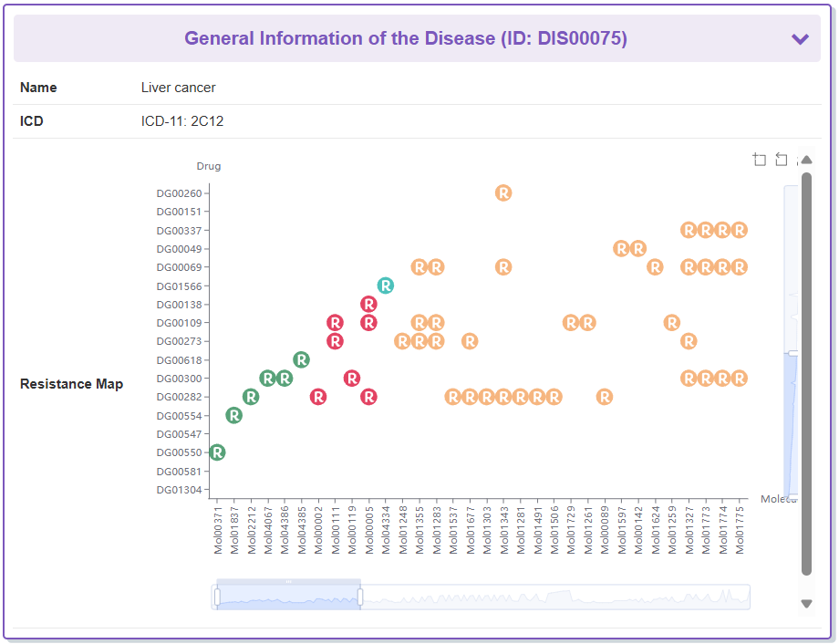Select the green R marker at DG00618

click(301, 359)
